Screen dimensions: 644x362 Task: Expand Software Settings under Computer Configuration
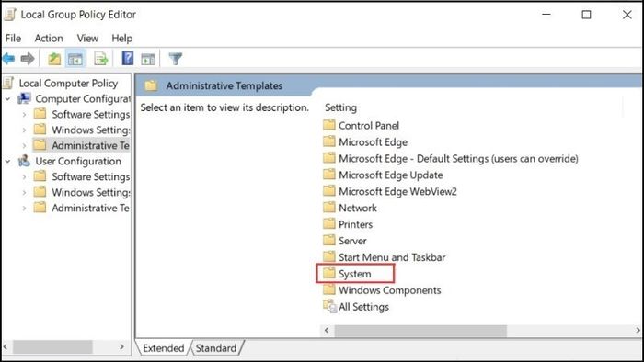(x=24, y=114)
